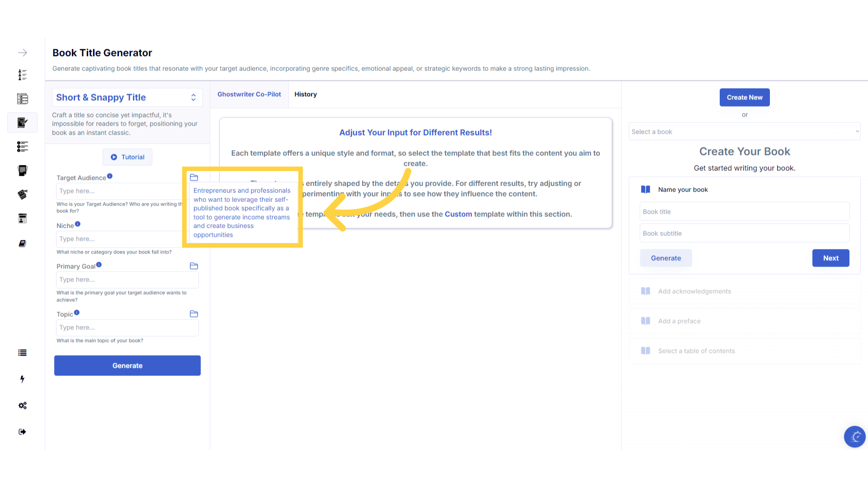
Task: Switch to the History tab
Action: (306, 94)
